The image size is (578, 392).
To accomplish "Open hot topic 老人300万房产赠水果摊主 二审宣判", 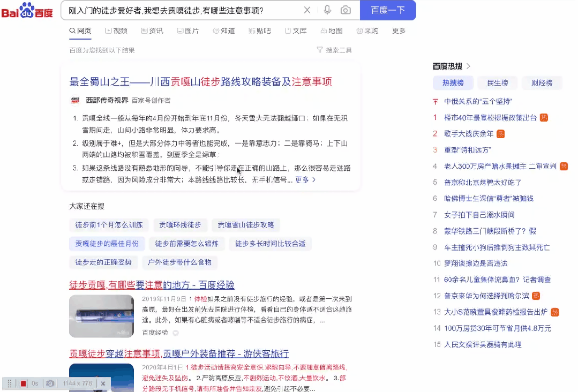I will point(500,166).
